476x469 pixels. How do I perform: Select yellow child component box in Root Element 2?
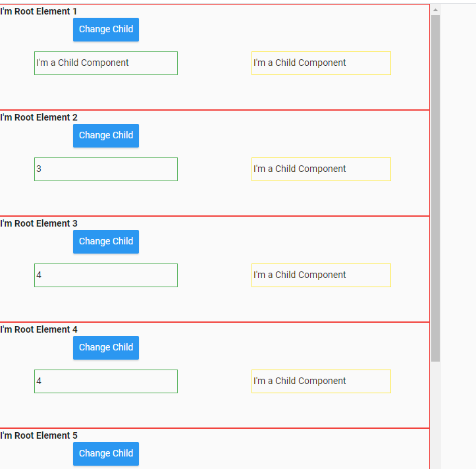321,169
